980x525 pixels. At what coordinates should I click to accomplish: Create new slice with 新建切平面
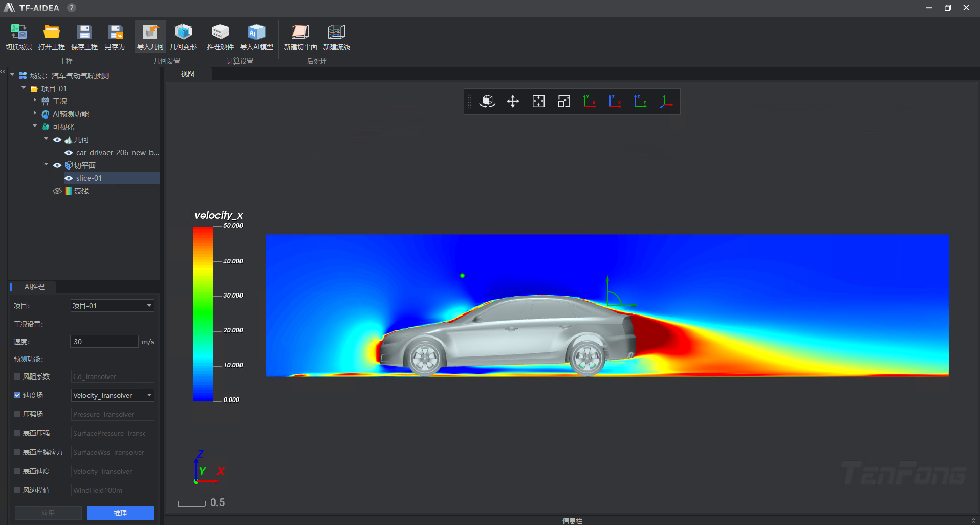point(300,37)
